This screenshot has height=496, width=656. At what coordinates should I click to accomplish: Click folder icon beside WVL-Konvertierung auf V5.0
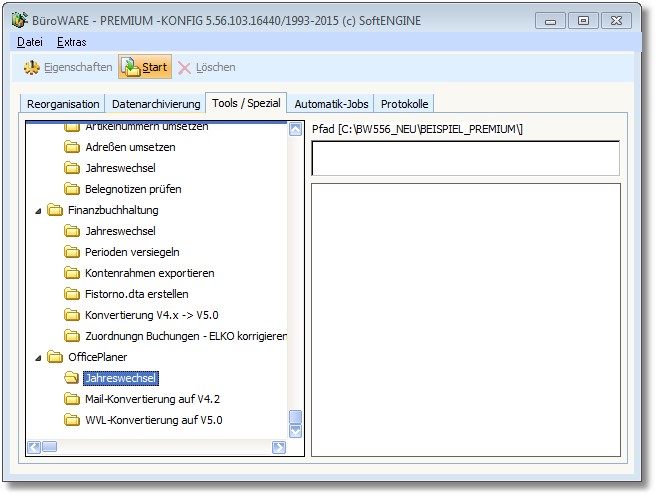(72, 420)
